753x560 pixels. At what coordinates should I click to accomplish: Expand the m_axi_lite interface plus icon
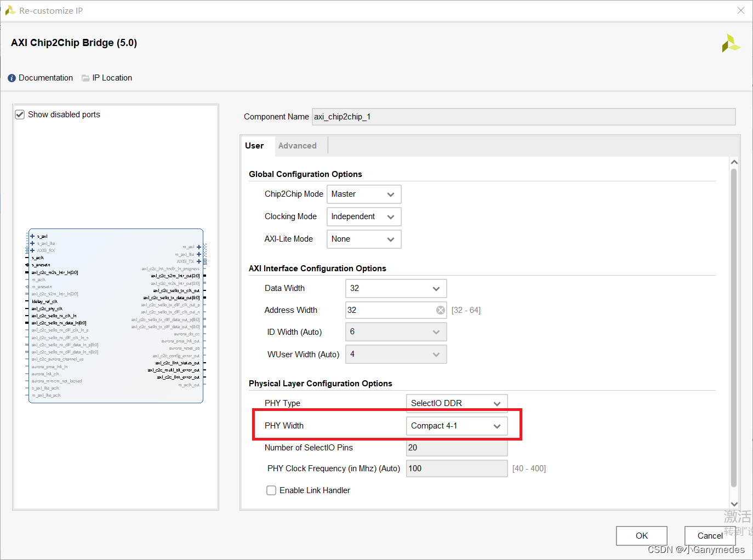point(199,254)
